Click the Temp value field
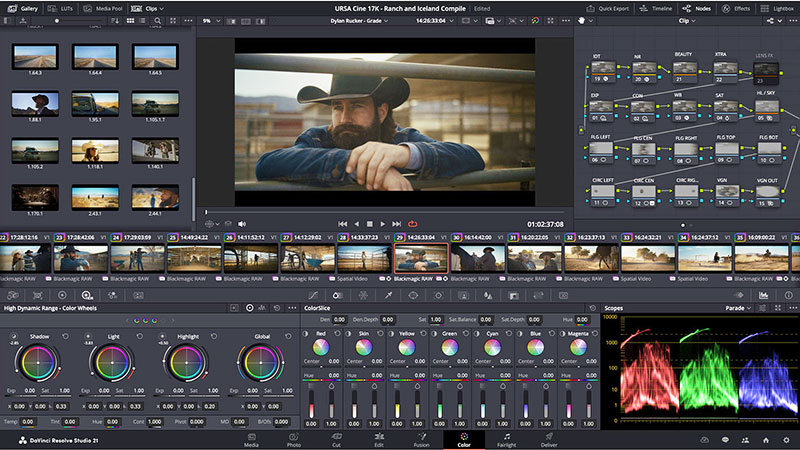Image resolution: width=800 pixels, height=450 pixels. [28, 422]
